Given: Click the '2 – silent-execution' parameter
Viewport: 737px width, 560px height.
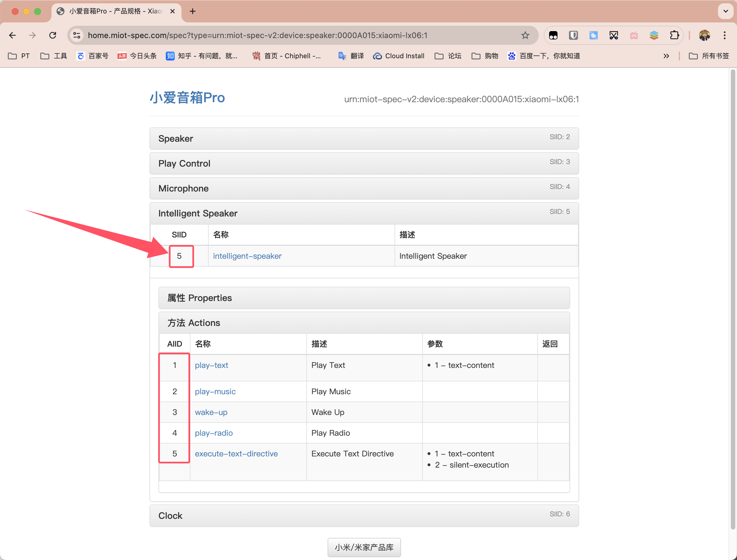Looking at the screenshot, I should [472, 465].
